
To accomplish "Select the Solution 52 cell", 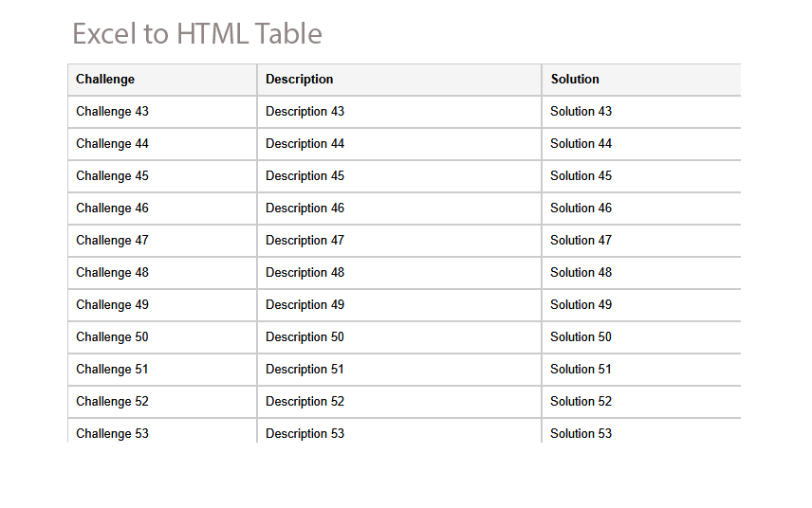I will pos(641,402).
